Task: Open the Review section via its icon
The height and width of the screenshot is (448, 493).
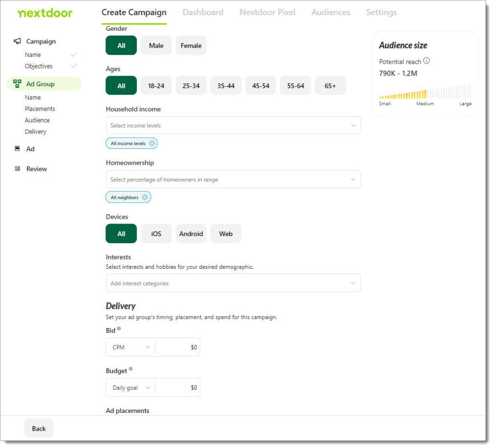Action: coord(17,169)
